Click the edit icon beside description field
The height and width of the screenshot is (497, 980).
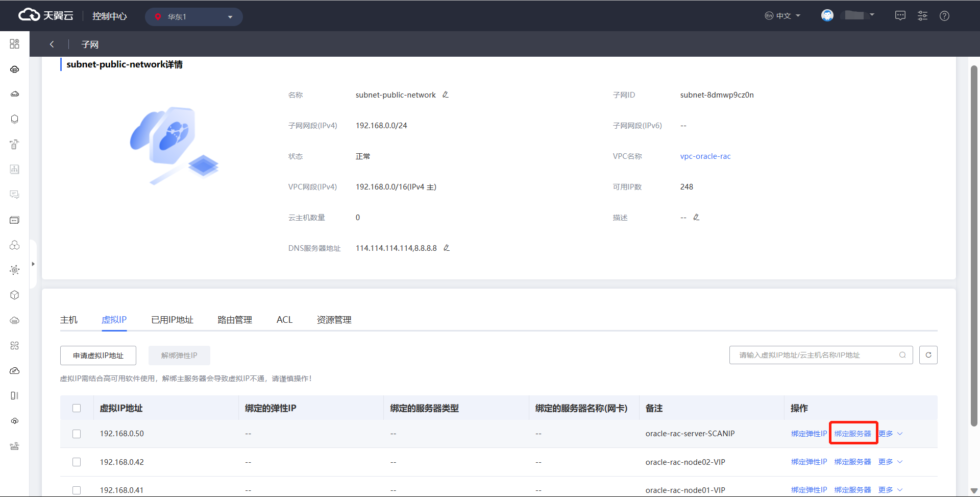click(696, 218)
